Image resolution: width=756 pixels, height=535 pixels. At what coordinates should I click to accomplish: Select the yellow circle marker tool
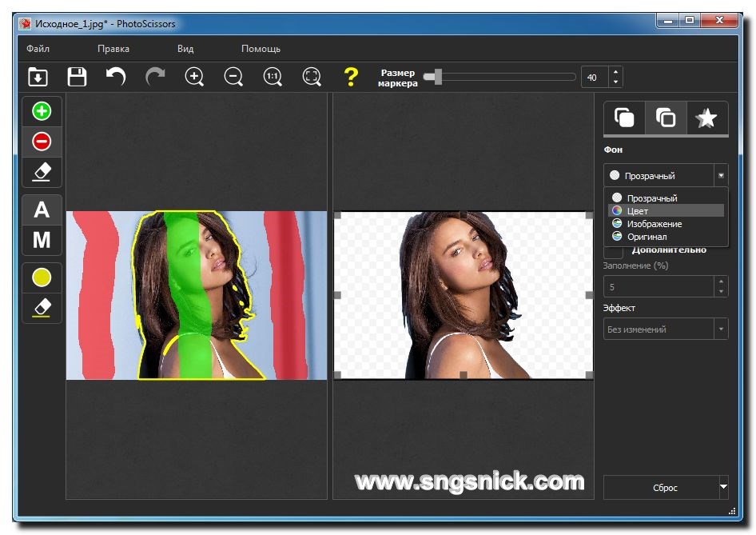pyautogui.click(x=42, y=277)
